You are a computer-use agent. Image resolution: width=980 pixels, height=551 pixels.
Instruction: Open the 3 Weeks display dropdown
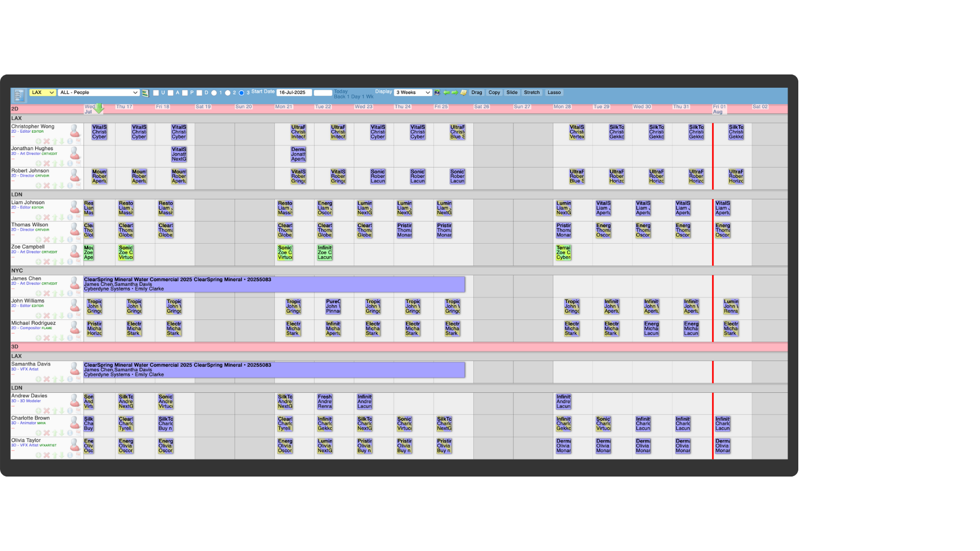[x=413, y=93]
